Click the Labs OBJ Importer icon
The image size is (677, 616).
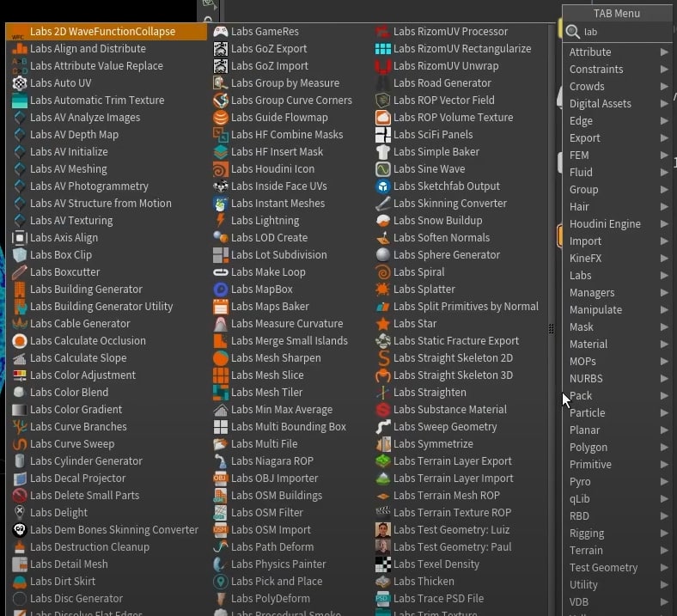tap(221, 479)
